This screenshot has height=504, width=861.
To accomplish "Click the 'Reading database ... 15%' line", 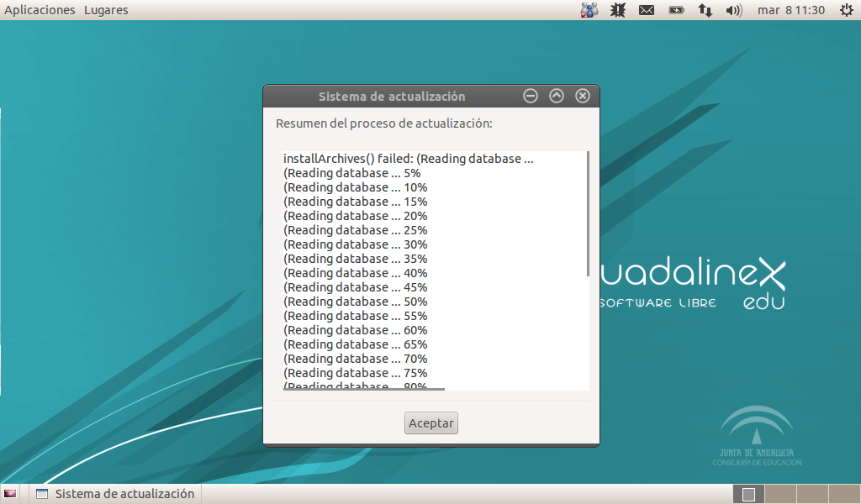I will 356,202.
